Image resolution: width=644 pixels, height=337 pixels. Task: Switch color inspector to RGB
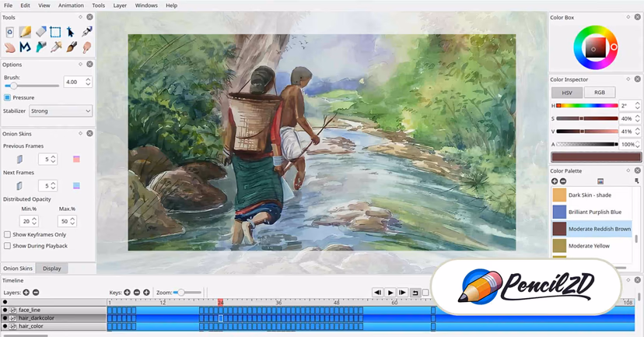click(600, 93)
